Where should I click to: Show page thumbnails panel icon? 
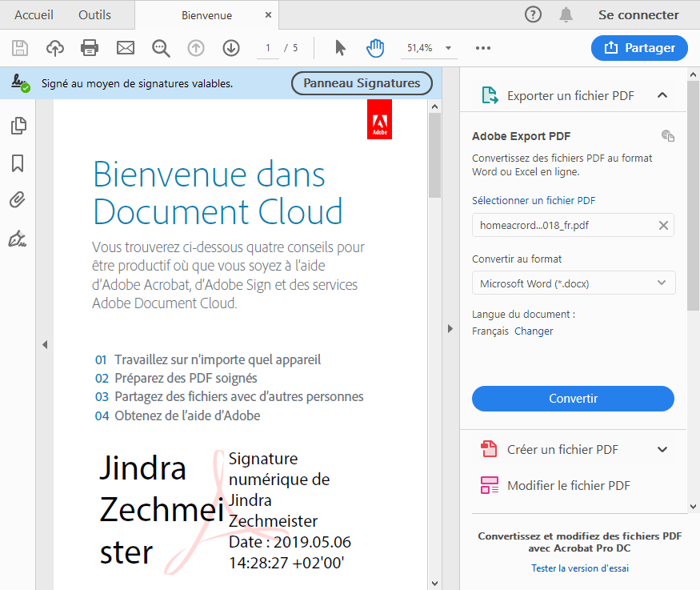[x=18, y=126]
